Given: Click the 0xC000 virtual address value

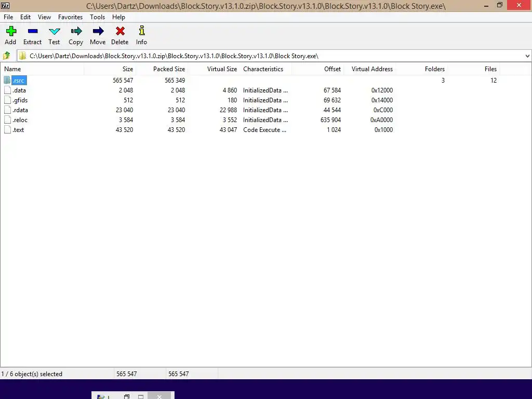Looking at the screenshot, I should (x=383, y=110).
